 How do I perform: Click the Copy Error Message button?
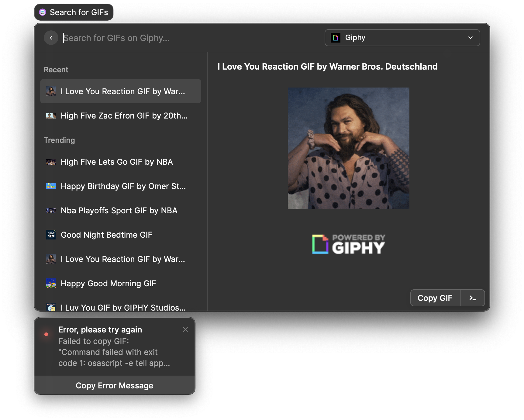click(114, 385)
